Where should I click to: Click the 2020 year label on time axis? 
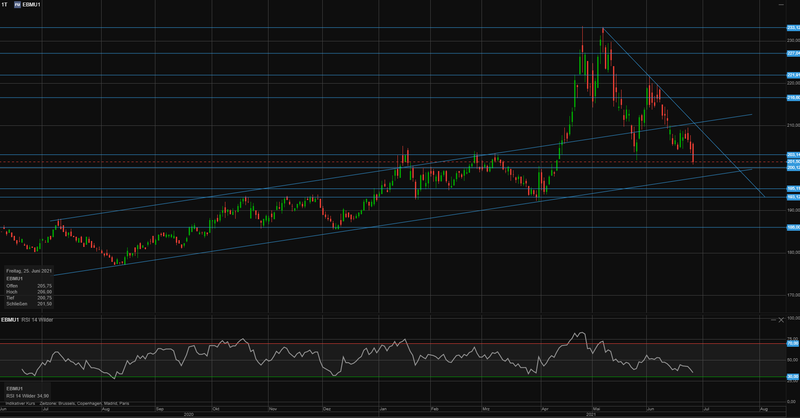click(x=189, y=413)
